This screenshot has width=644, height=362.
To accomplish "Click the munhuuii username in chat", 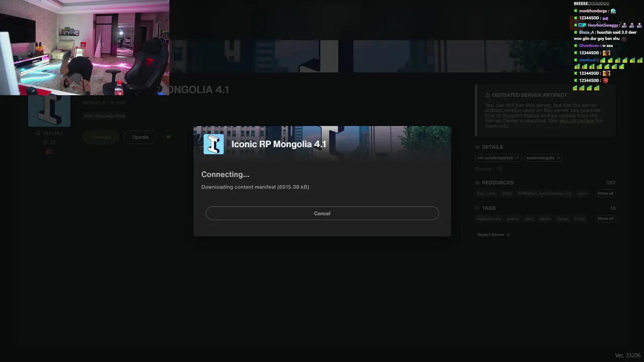I will (588, 60).
